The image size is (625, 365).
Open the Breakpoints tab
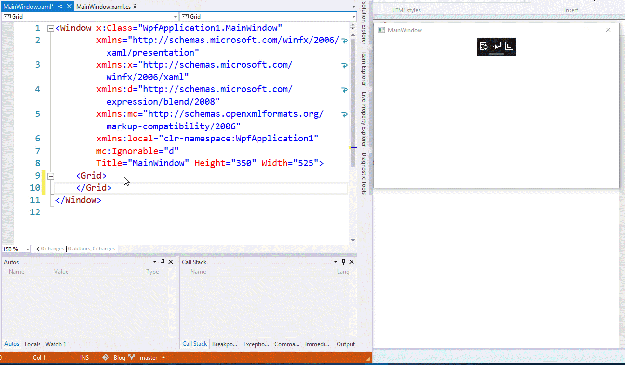pos(225,344)
